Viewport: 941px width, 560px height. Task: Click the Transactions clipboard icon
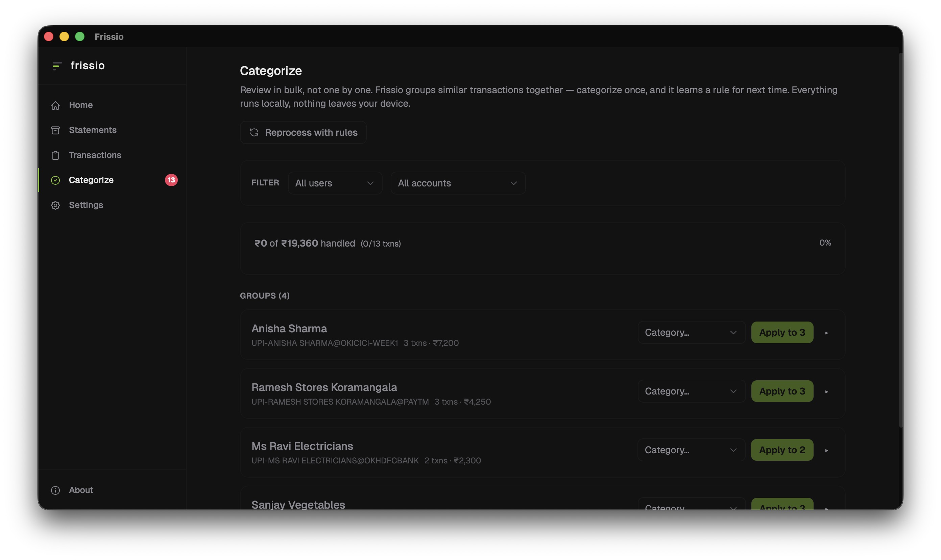tap(55, 155)
